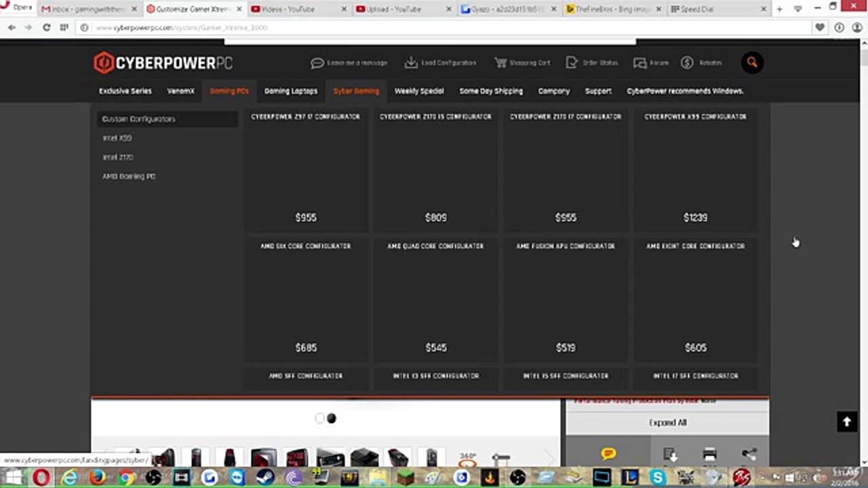Click the save configuration icon near print
Screen dimensions: 868x488
point(670,455)
